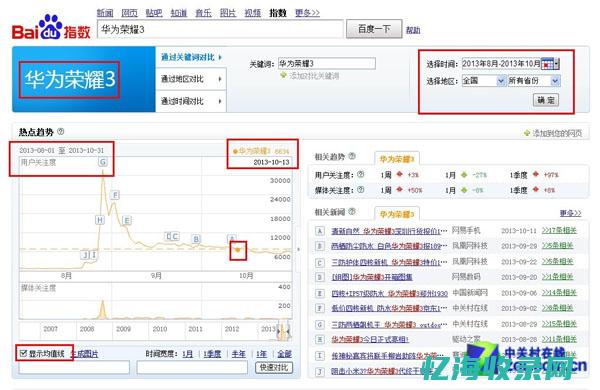Click chart marker B
This screenshot has width=600, height=390.
click(196, 239)
